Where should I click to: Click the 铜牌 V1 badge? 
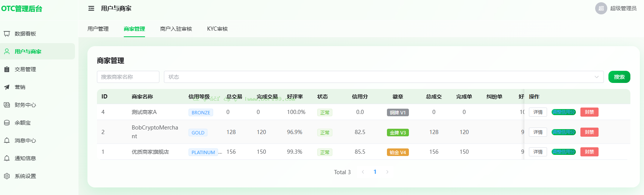[398, 112]
